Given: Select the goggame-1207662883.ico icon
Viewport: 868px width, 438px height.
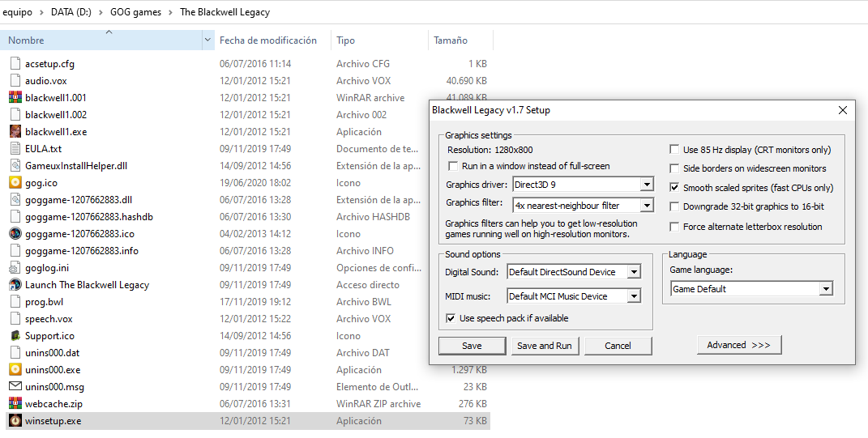Looking at the screenshot, I should (15, 234).
